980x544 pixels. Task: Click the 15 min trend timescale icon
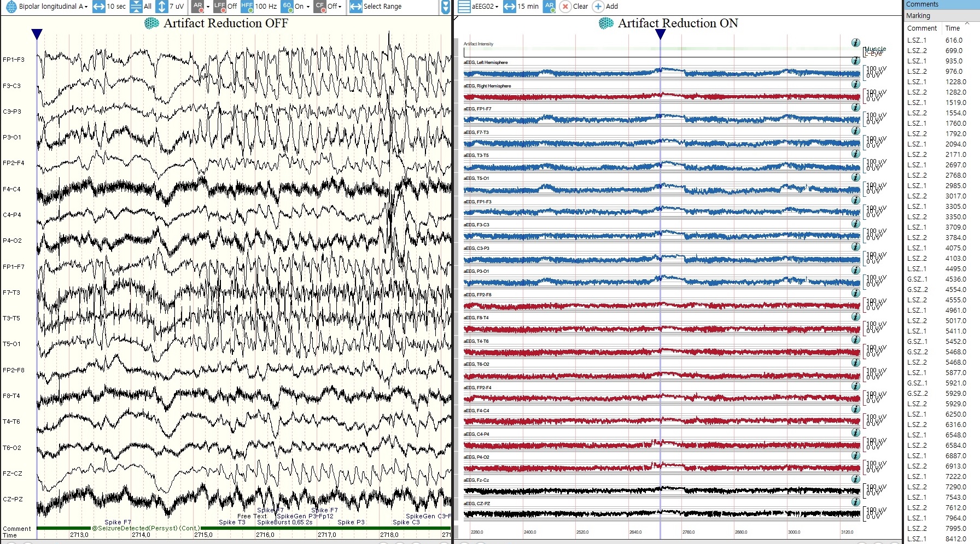[510, 7]
